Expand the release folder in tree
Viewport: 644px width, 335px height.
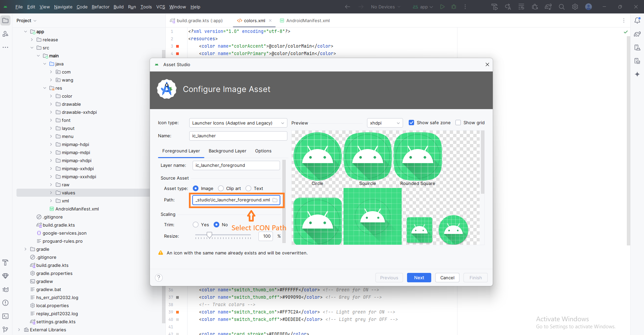tap(32, 40)
